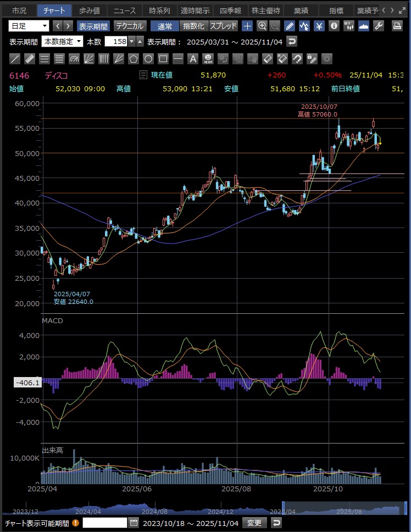Image resolution: width=411 pixels, height=532 pixels.
Task: Select the pentagon shape drawing tool
Action: [x=134, y=59]
